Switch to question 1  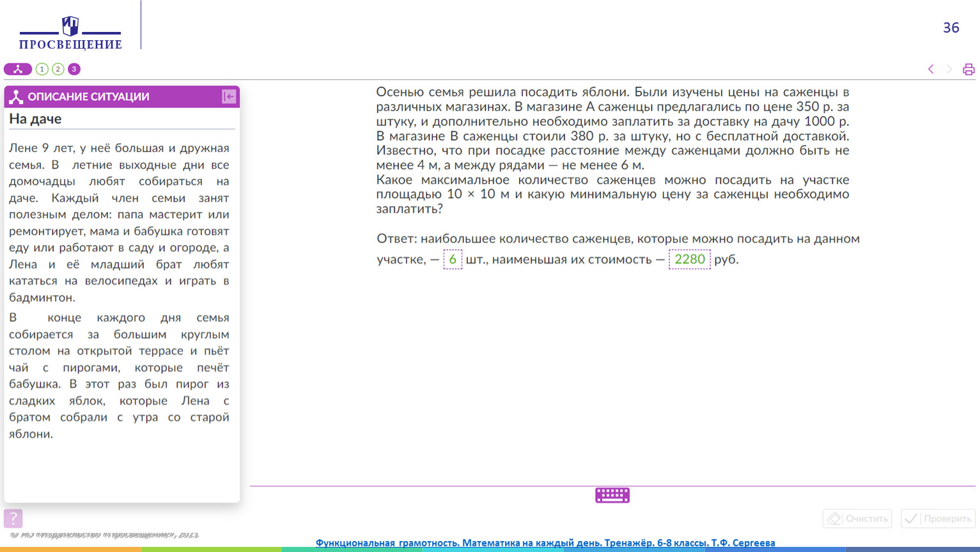point(42,69)
